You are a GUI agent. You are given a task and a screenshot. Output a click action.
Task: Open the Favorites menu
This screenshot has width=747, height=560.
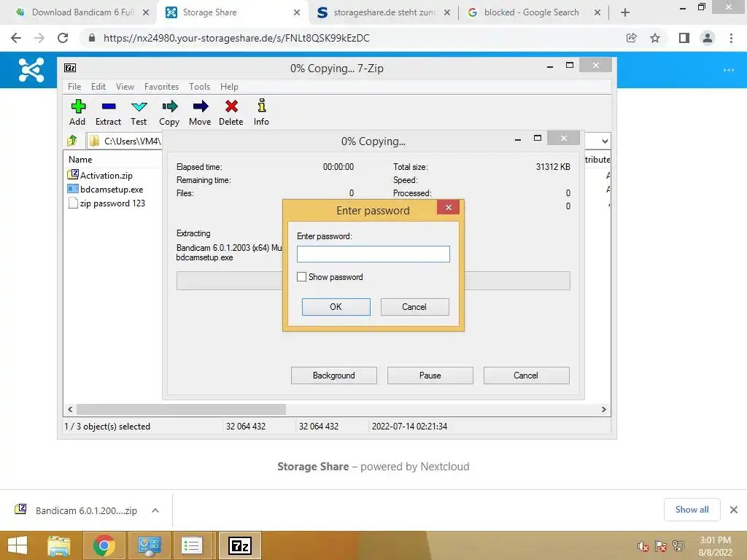pos(161,87)
